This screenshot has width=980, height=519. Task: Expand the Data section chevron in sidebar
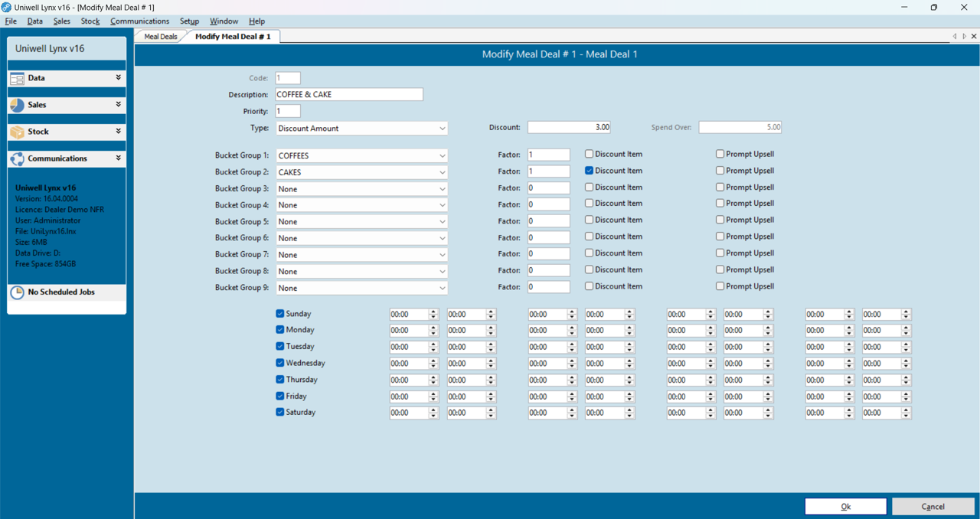coord(118,77)
